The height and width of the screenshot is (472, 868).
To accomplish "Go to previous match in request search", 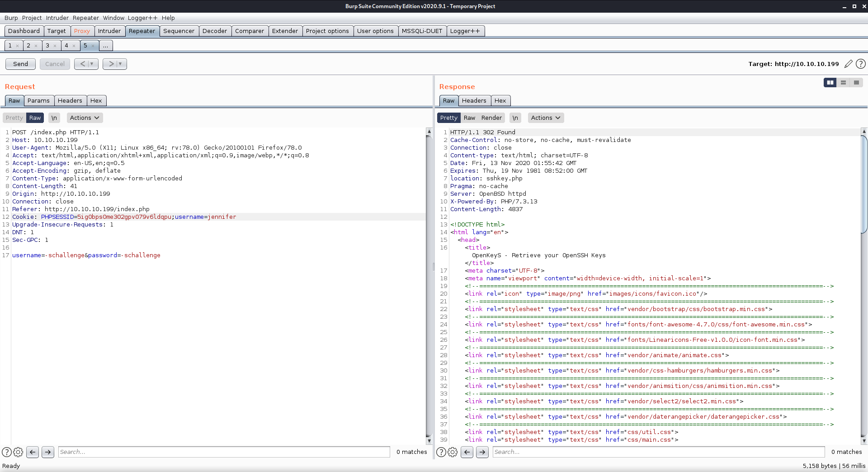I will 33,452.
